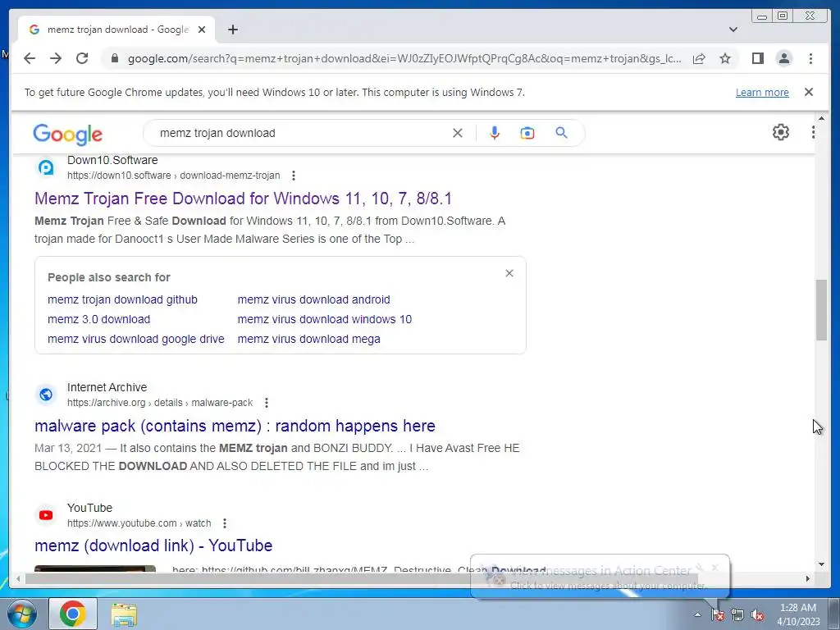Search memz virus download mega
840x630 pixels.
pos(309,339)
